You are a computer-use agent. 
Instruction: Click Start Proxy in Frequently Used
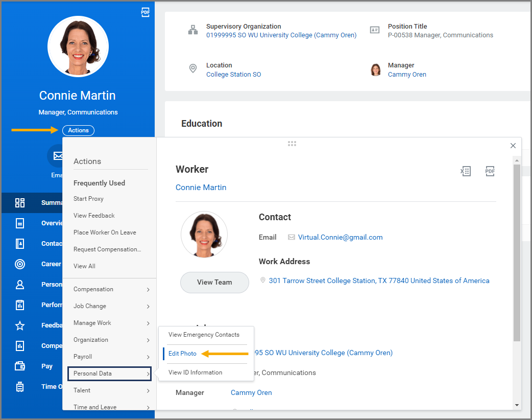point(88,199)
